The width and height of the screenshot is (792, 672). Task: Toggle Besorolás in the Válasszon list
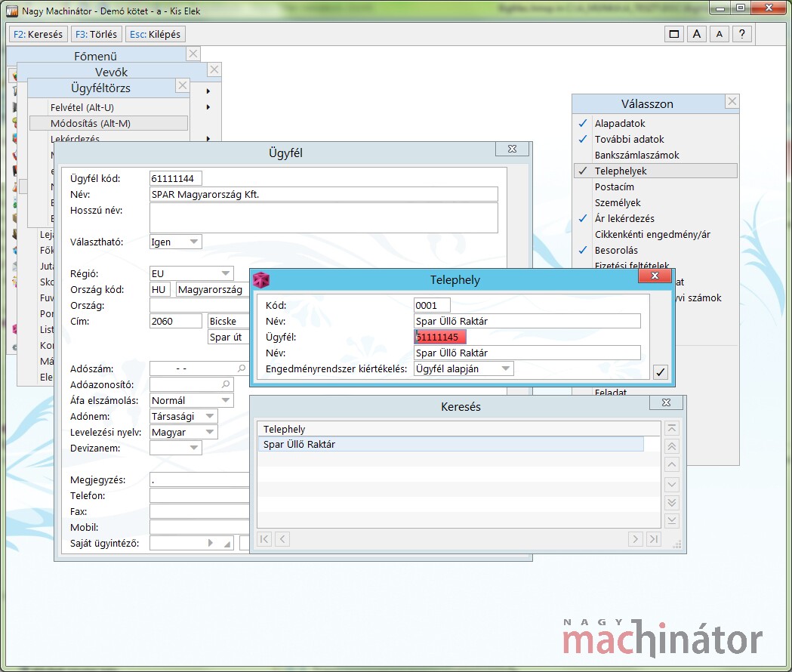(x=655, y=250)
